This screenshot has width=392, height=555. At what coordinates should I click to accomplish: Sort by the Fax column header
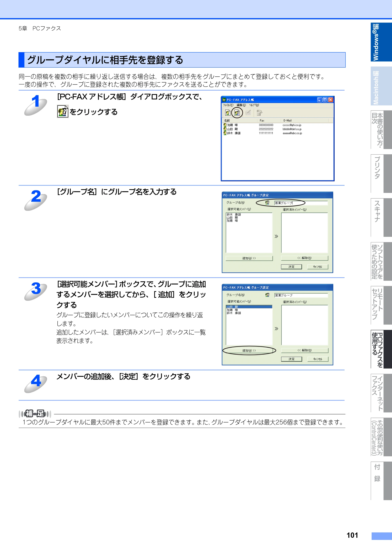tap(269, 120)
